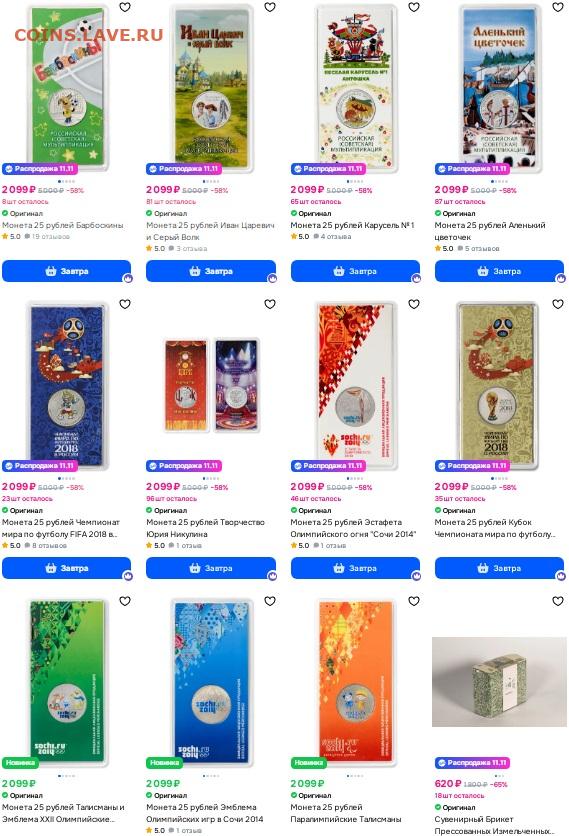The width and height of the screenshot is (569, 836).
Task: Click heart icon on Иван Царевич coin
Action: (x=270, y=7)
